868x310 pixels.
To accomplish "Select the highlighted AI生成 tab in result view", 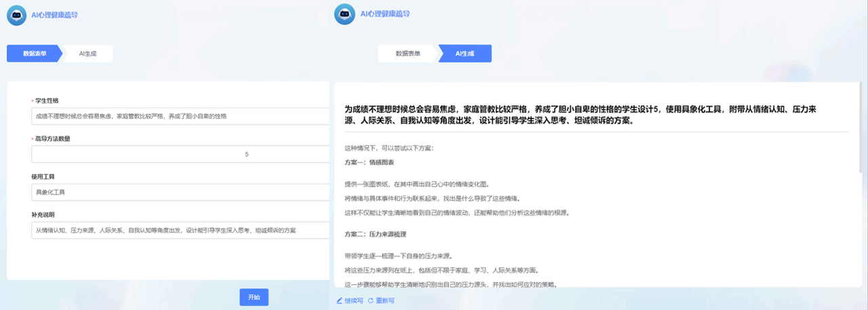I will pyautogui.click(x=465, y=54).
